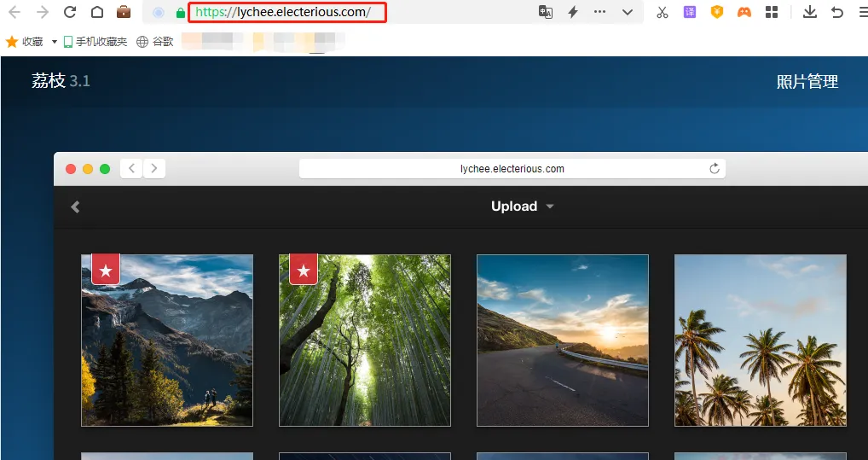Open the bamboo forest photo thumbnail

(365, 341)
